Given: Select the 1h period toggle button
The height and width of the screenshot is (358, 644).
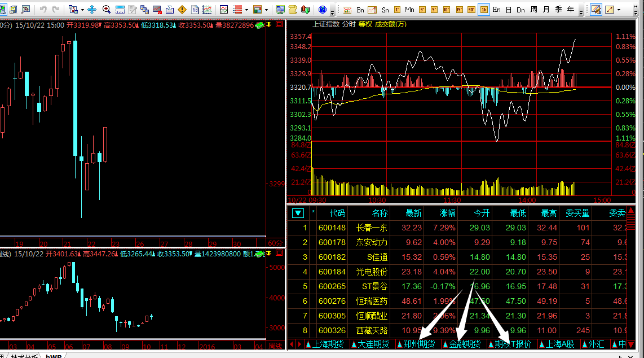Looking at the screenshot, I should click(x=484, y=10).
